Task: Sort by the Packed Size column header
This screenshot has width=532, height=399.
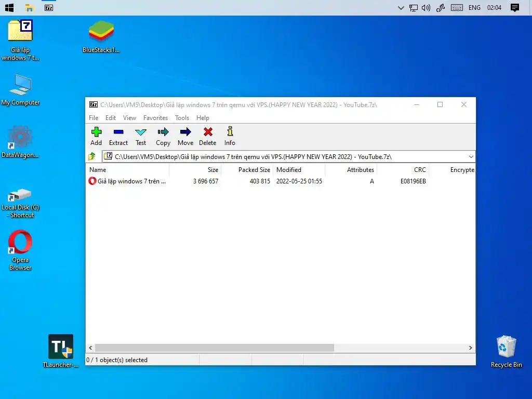Action: [x=247, y=170]
